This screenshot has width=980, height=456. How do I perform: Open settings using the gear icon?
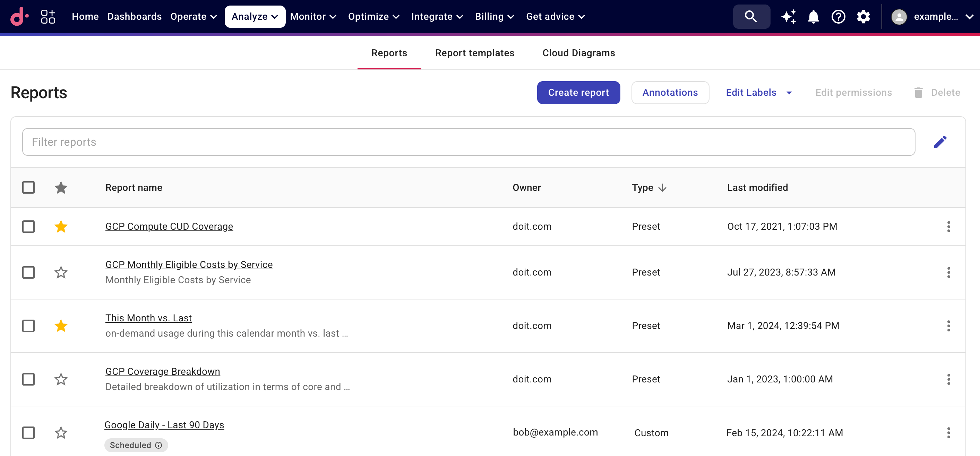pyautogui.click(x=863, y=16)
